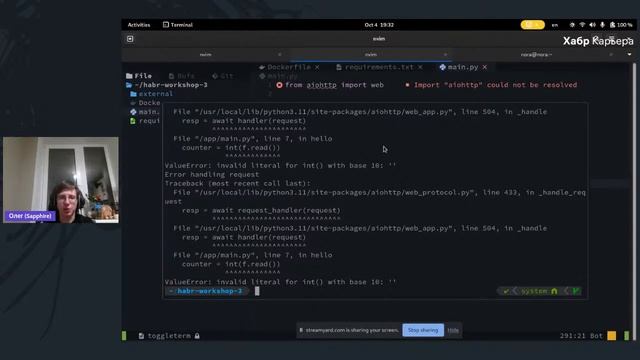Close the nora@nora terminal tab
640x360 pixels.
(611, 54)
